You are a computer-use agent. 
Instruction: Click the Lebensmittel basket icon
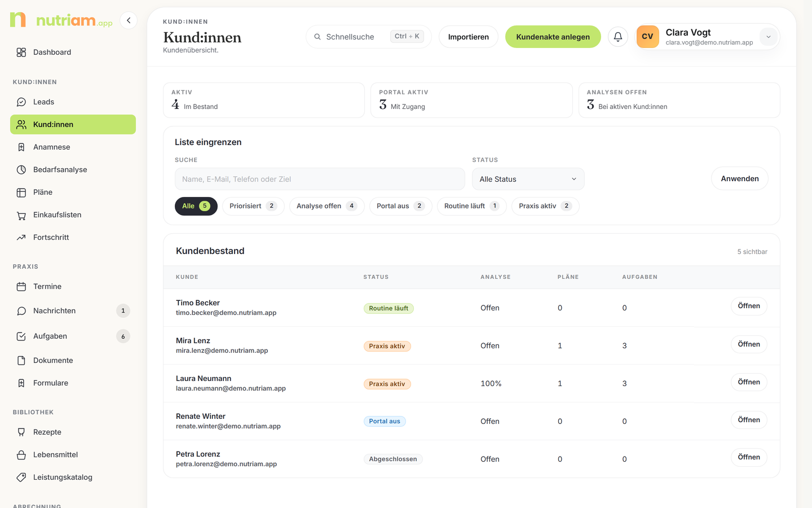coord(21,455)
